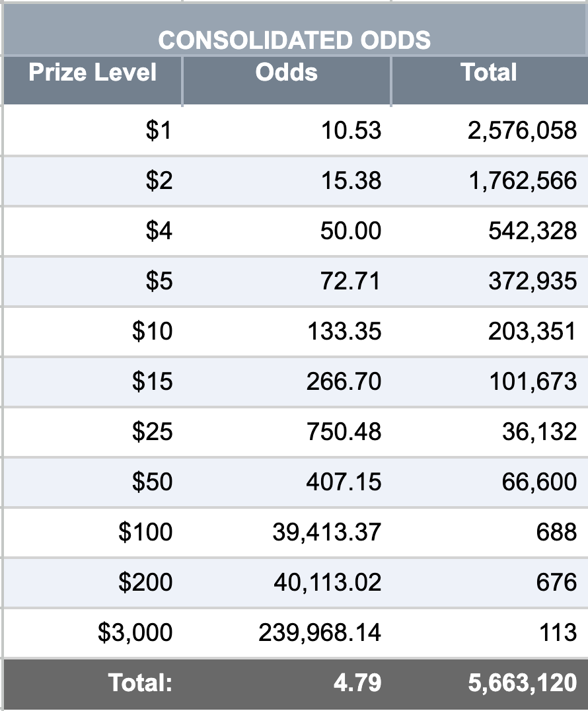Viewport: 588px width, 711px height.
Task: Select the 2,576,058 total cell
Action: click(490, 131)
